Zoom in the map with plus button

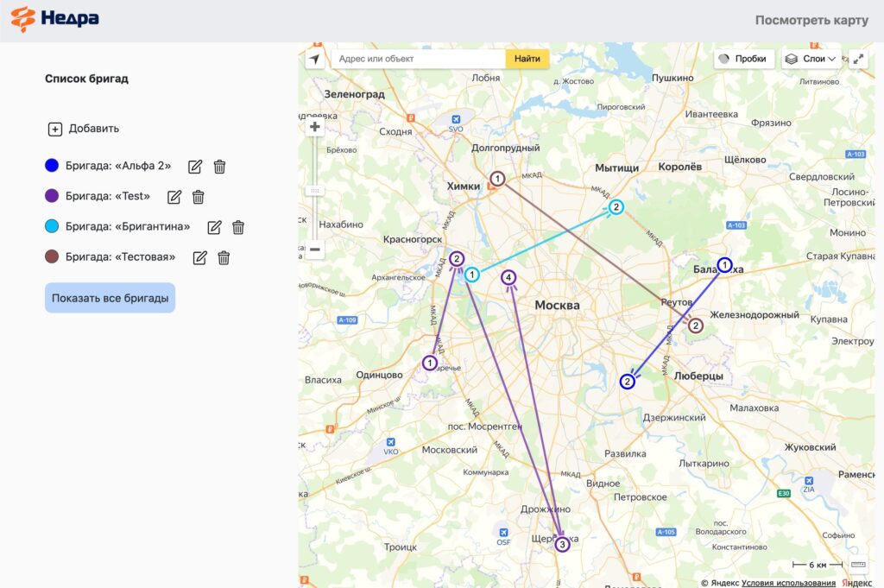tap(314, 127)
